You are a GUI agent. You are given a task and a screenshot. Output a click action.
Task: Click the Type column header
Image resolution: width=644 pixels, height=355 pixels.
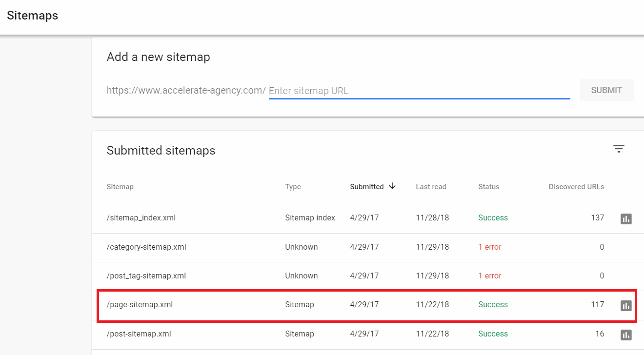pyautogui.click(x=293, y=187)
